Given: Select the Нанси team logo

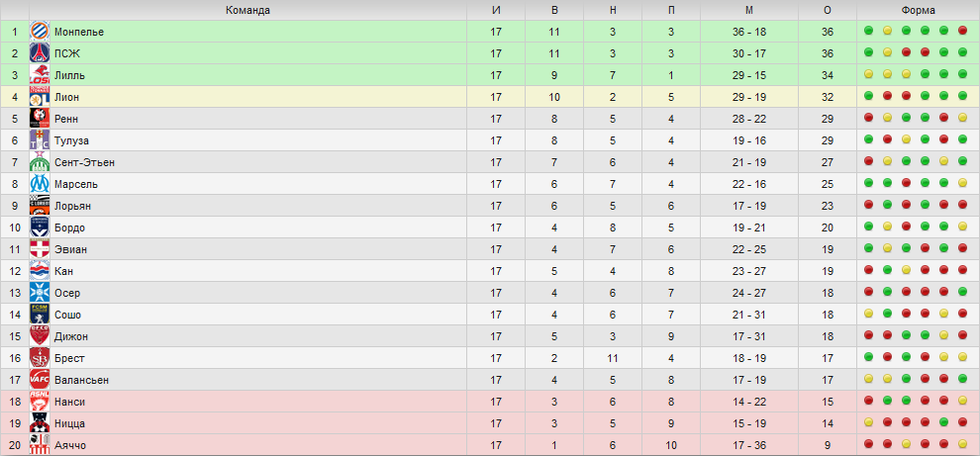Looking at the screenshot, I should (40, 402).
